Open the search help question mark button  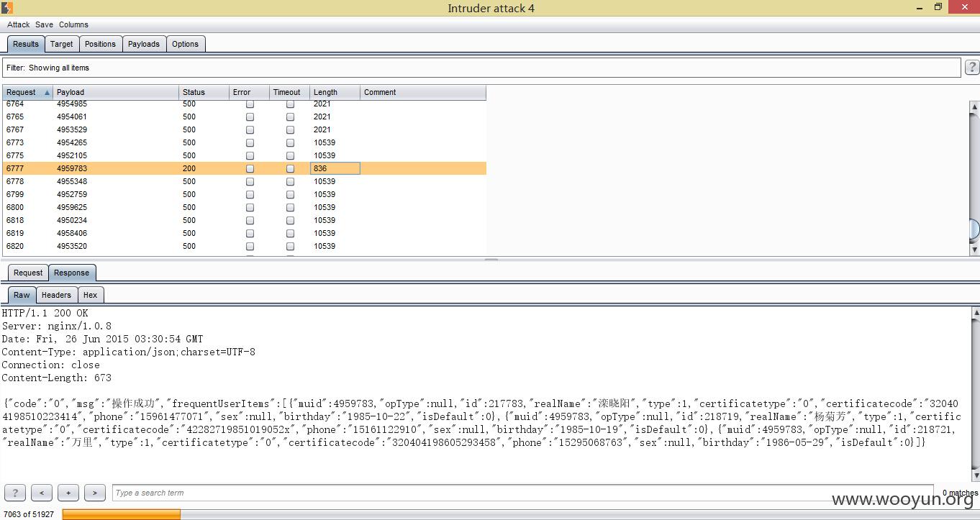(x=15, y=493)
